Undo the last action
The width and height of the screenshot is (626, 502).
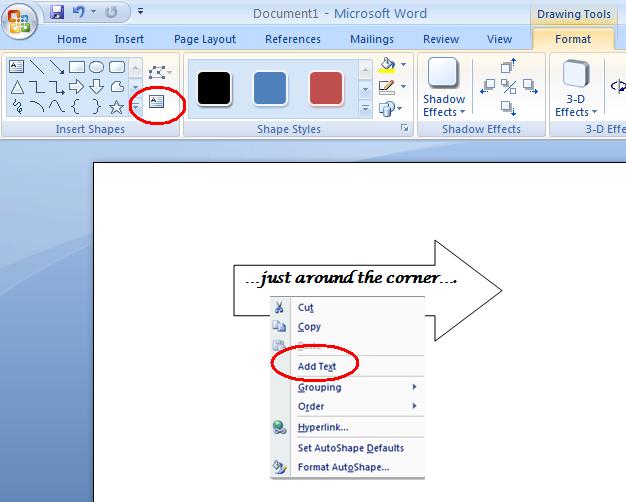(x=79, y=12)
